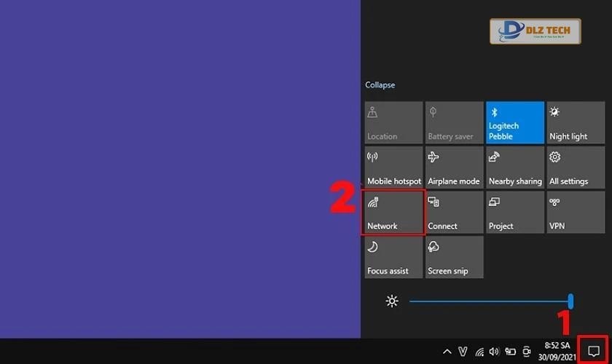612x364 pixels.
Task: Toggle Focus assist moon tile
Action: point(393,257)
